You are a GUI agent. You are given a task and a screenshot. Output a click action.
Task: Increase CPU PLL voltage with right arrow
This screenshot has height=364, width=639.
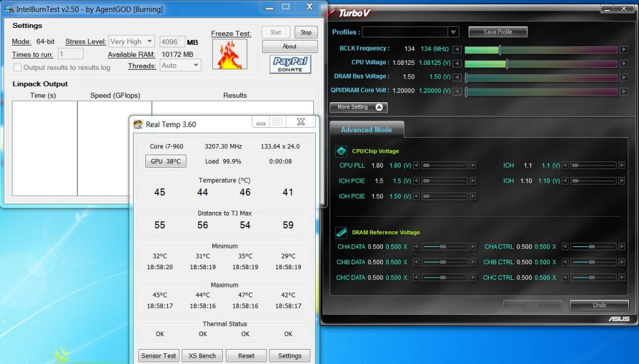pyautogui.click(x=473, y=165)
